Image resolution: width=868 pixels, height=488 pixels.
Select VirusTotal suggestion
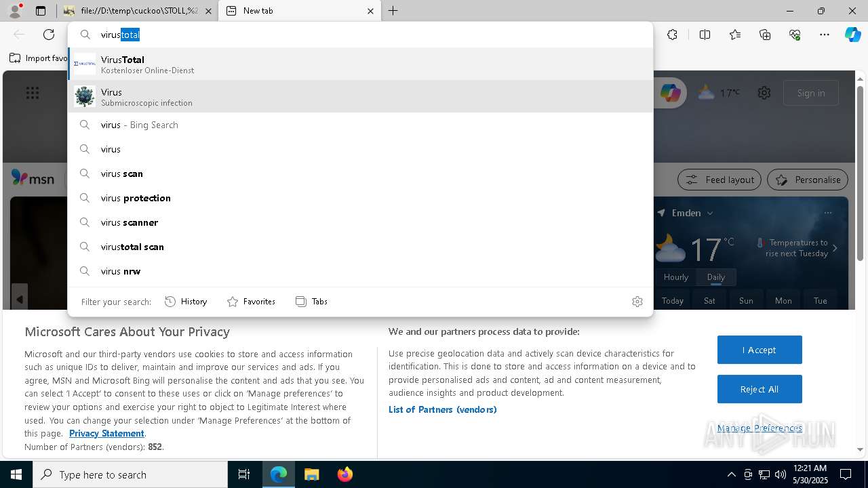click(360, 64)
